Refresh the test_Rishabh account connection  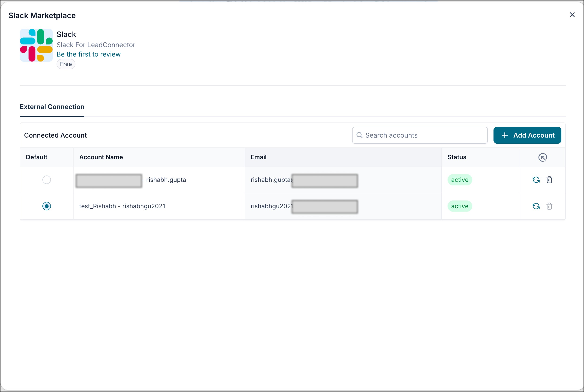coord(536,206)
